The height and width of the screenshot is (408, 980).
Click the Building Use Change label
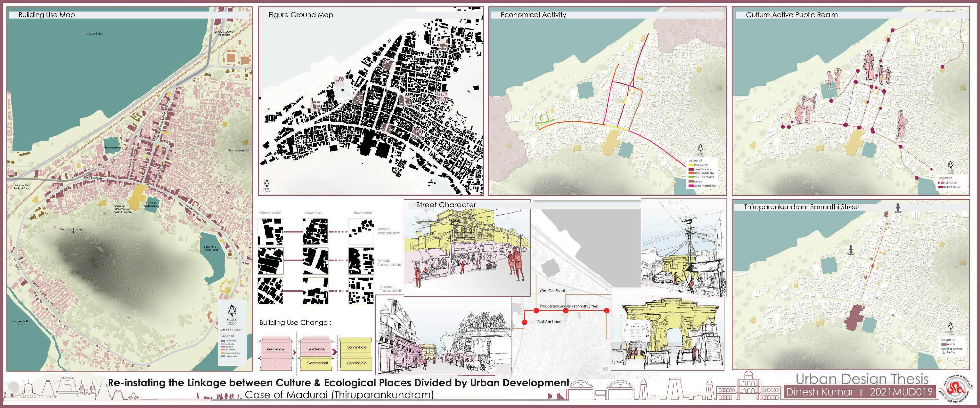click(x=295, y=323)
